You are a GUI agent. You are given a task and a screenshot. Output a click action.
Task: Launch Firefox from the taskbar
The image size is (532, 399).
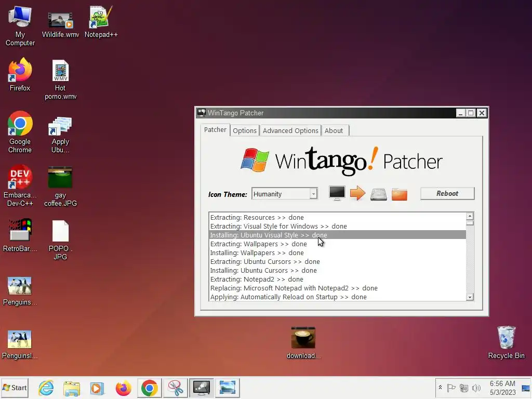pyautogui.click(x=123, y=388)
